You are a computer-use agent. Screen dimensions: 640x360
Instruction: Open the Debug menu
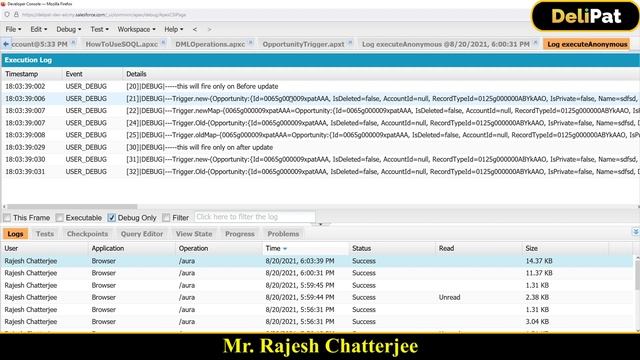[69, 29]
